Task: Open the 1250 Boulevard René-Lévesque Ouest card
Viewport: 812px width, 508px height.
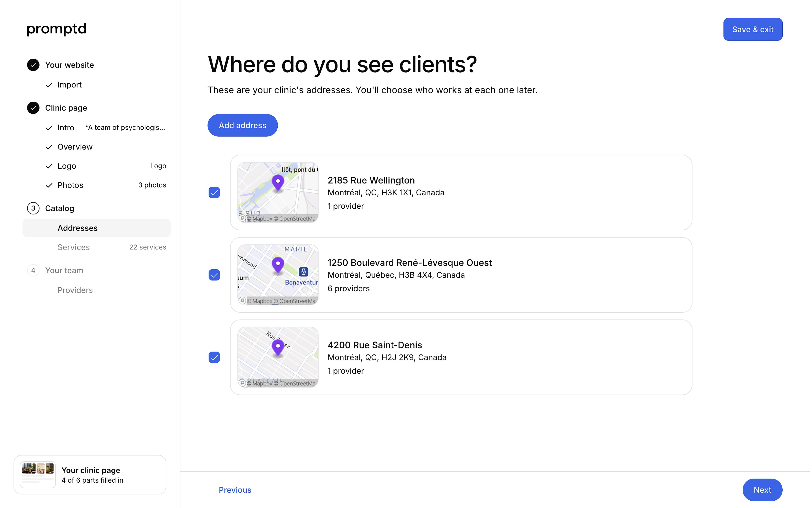Action: (461, 275)
